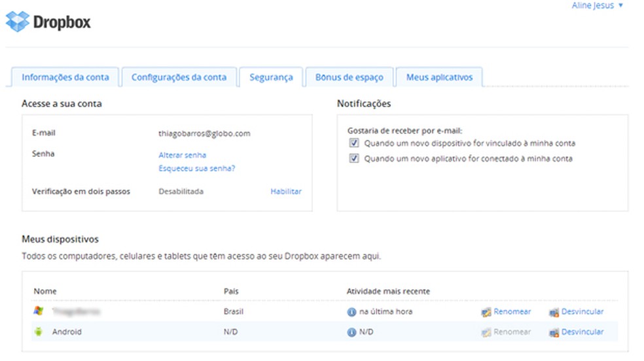Click the 'Notificações' heading
The height and width of the screenshot is (361, 644).
coord(364,103)
